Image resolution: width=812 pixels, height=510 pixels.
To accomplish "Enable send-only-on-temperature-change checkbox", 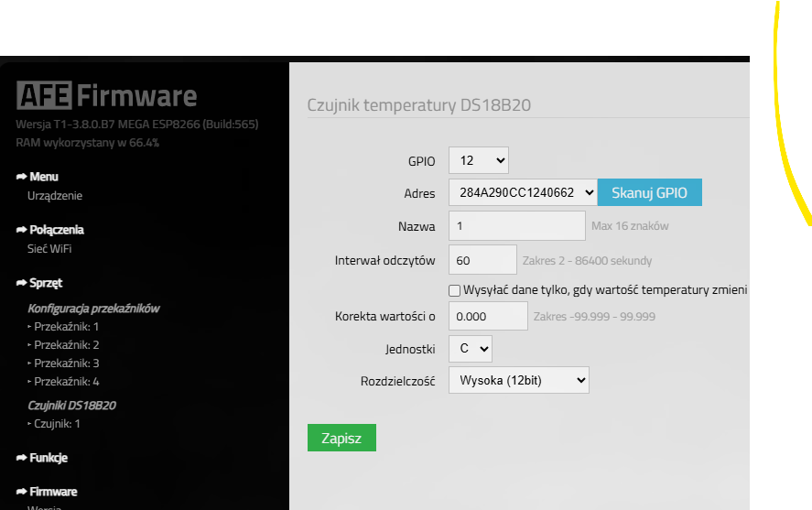I will point(454,290).
